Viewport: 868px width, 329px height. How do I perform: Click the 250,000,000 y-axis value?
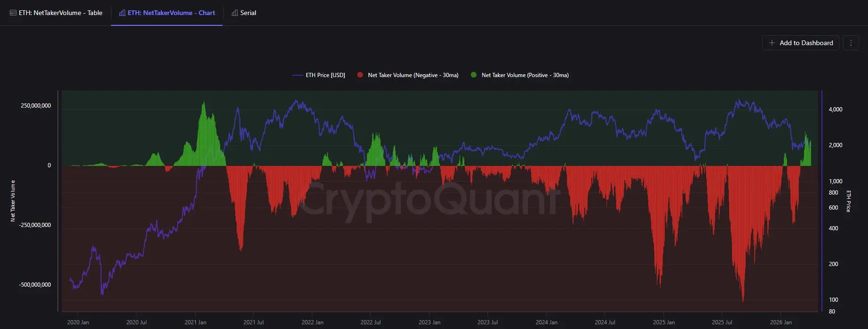tap(36, 106)
